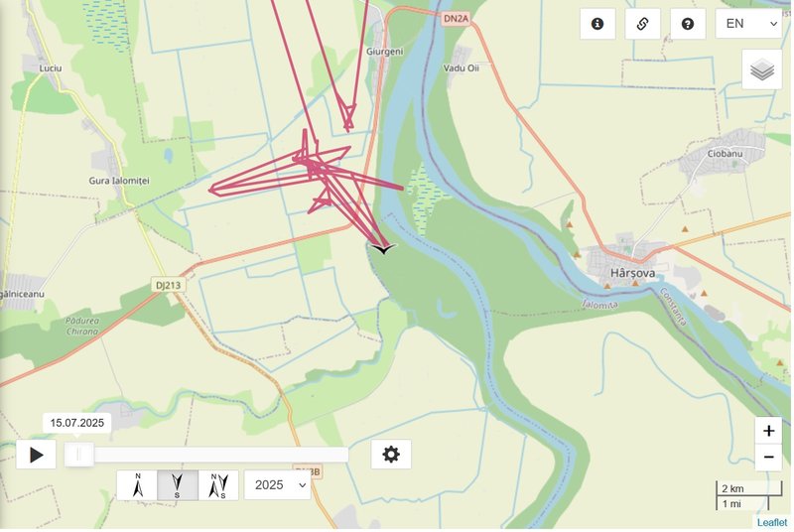Click the DN2A road shield
Screen dimensions: 794x532
[x=456, y=19]
